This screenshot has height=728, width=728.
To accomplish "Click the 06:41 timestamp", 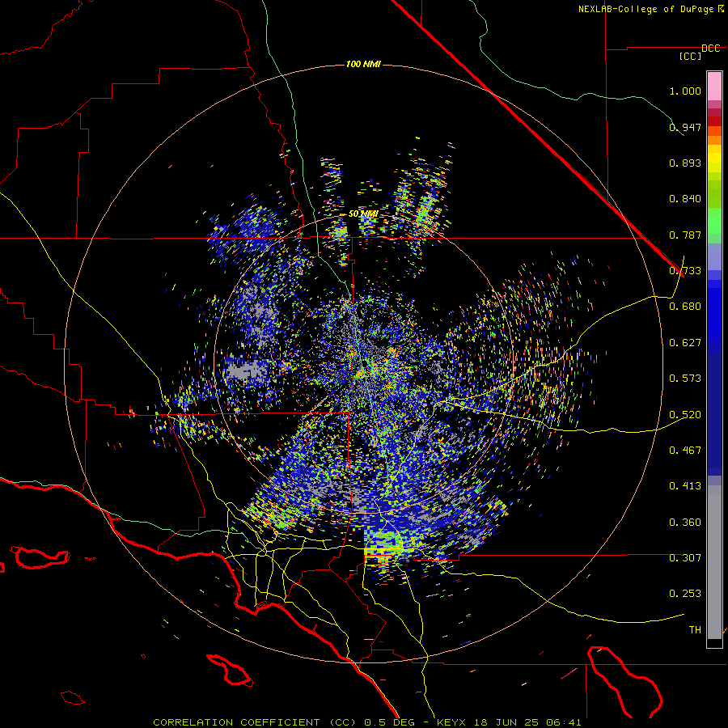I will [x=565, y=722].
